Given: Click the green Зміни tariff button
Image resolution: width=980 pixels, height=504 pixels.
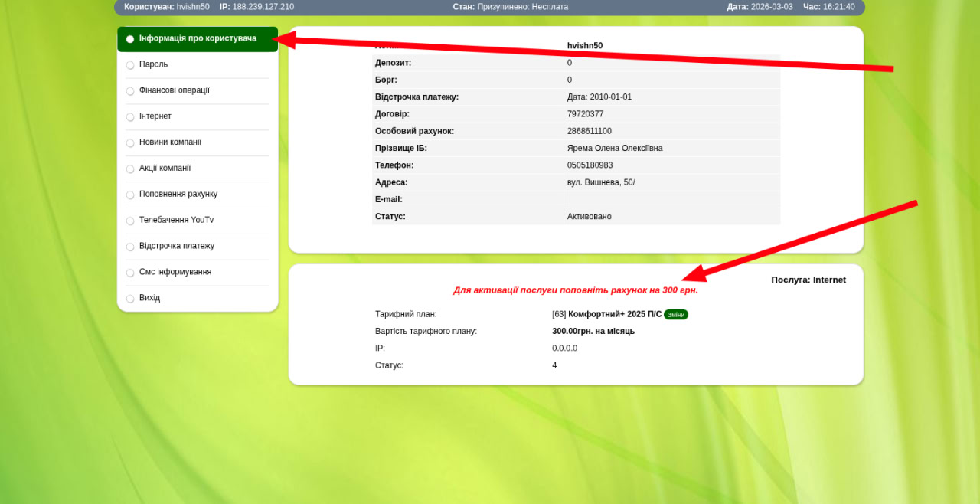Looking at the screenshot, I should coord(676,315).
